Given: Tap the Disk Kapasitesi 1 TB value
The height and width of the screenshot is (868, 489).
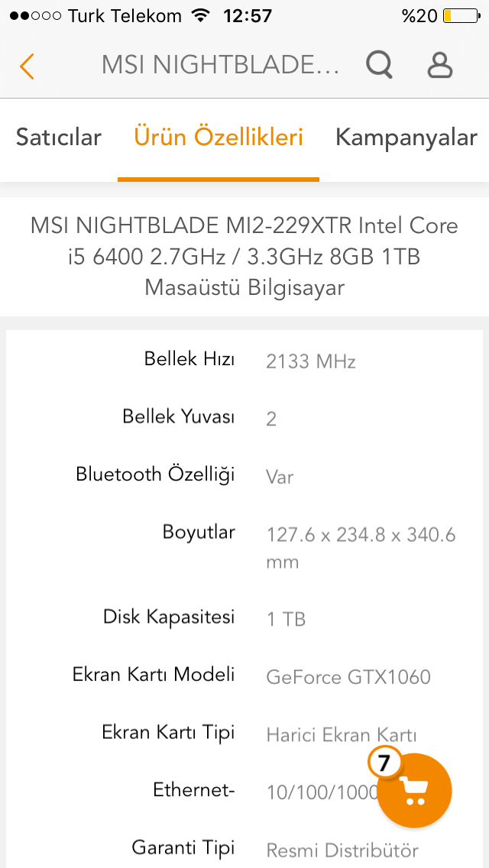Looking at the screenshot, I should click(286, 619).
